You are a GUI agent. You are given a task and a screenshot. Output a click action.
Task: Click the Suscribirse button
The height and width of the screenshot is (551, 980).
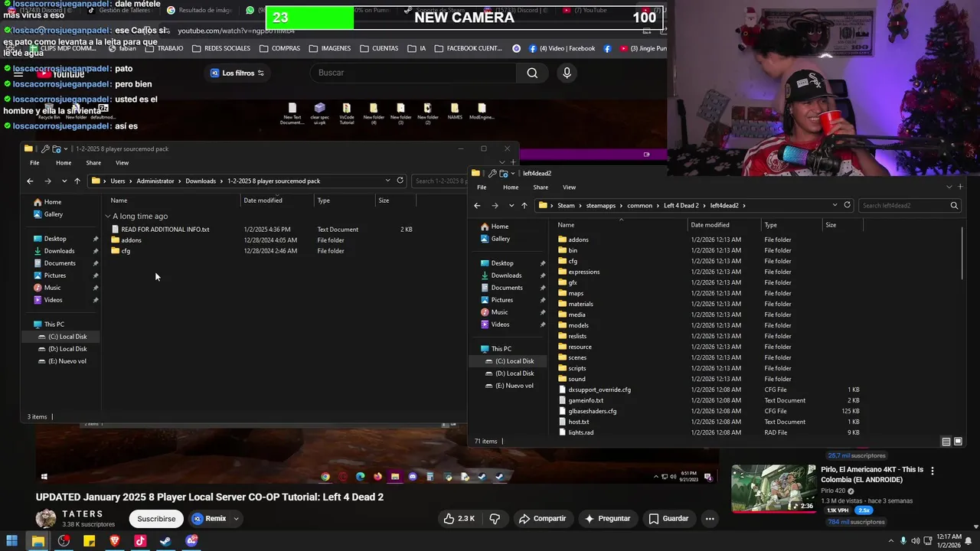coord(156,519)
